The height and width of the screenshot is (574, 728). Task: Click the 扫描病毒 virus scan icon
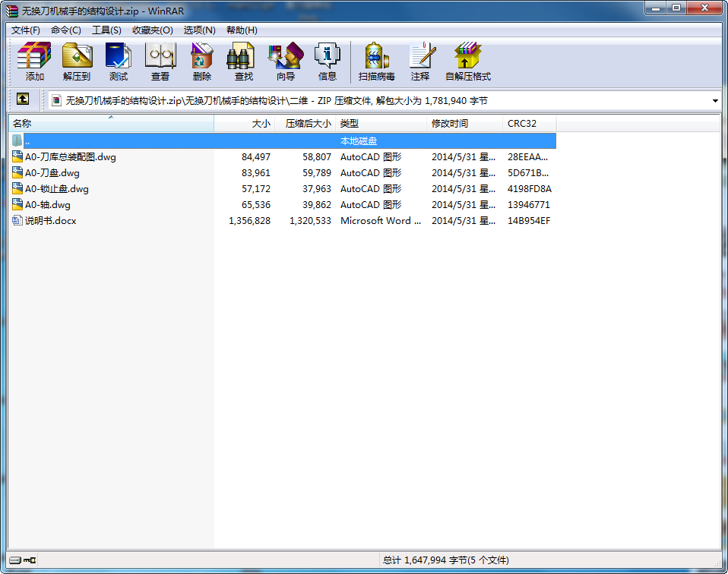376,61
